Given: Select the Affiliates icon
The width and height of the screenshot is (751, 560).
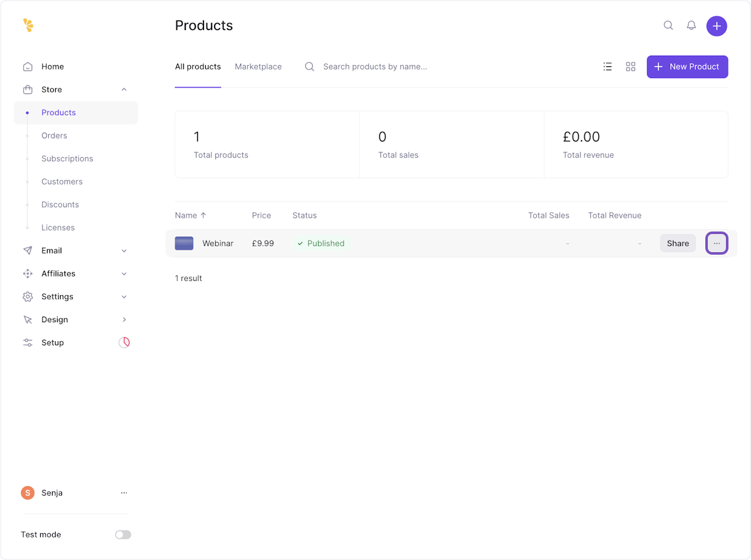Looking at the screenshot, I should click(28, 273).
